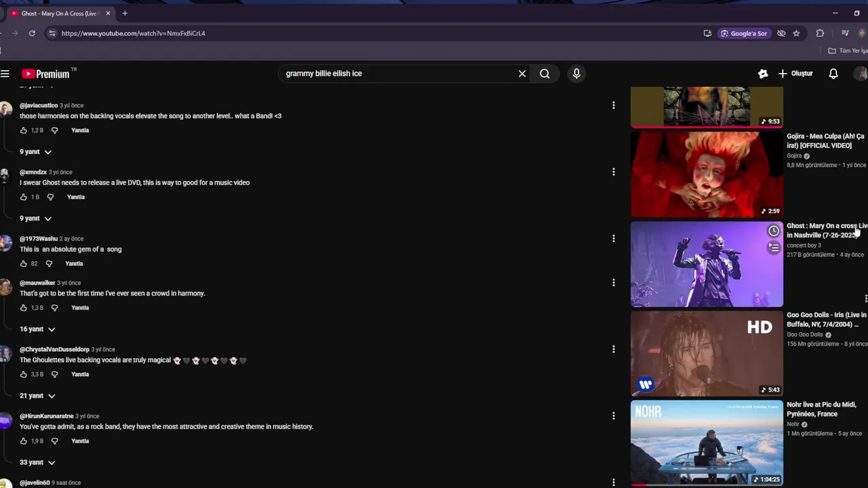
Task: Bookmark this page with star icon
Action: point(797,33)
